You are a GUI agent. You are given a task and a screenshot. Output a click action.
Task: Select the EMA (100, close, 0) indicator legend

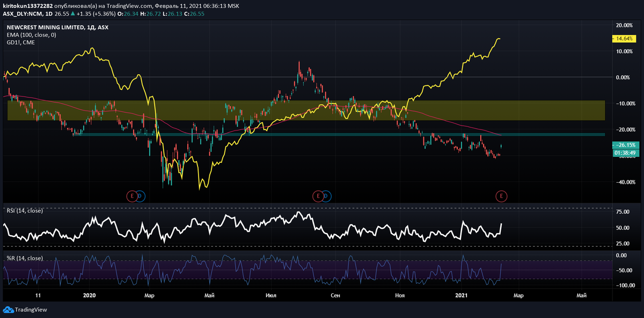(x=31, y=34)
